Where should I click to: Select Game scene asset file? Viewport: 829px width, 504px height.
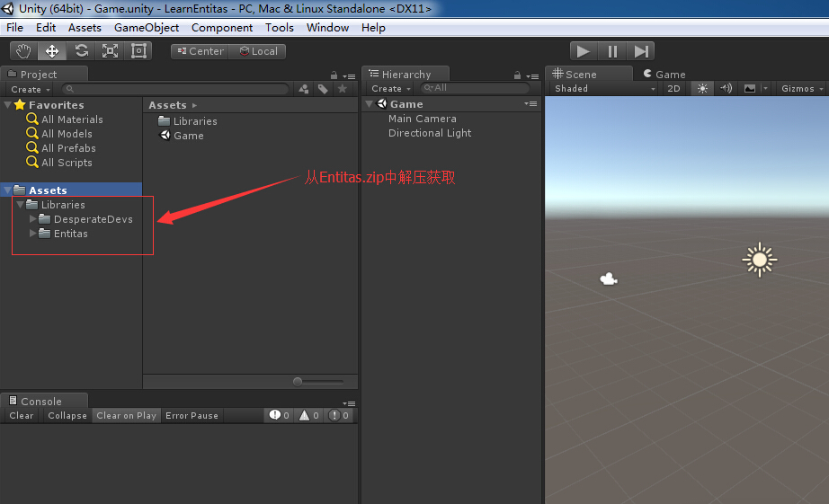[x=182, y=136]
